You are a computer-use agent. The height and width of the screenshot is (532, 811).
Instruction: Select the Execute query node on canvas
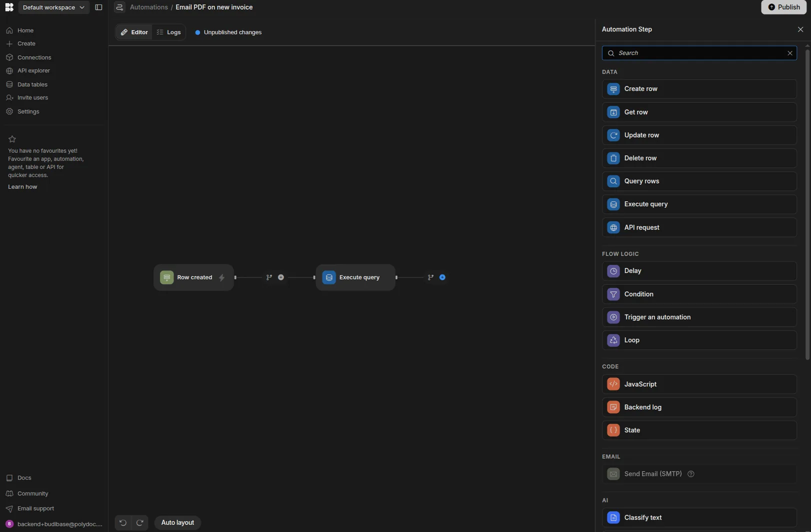[355, 277]
